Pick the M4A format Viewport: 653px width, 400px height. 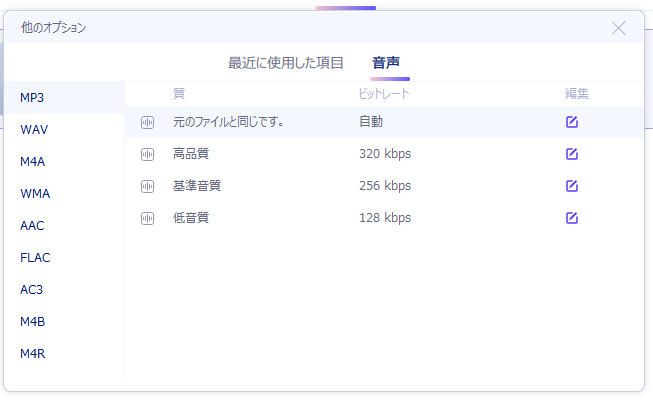[x=65, y=162]
